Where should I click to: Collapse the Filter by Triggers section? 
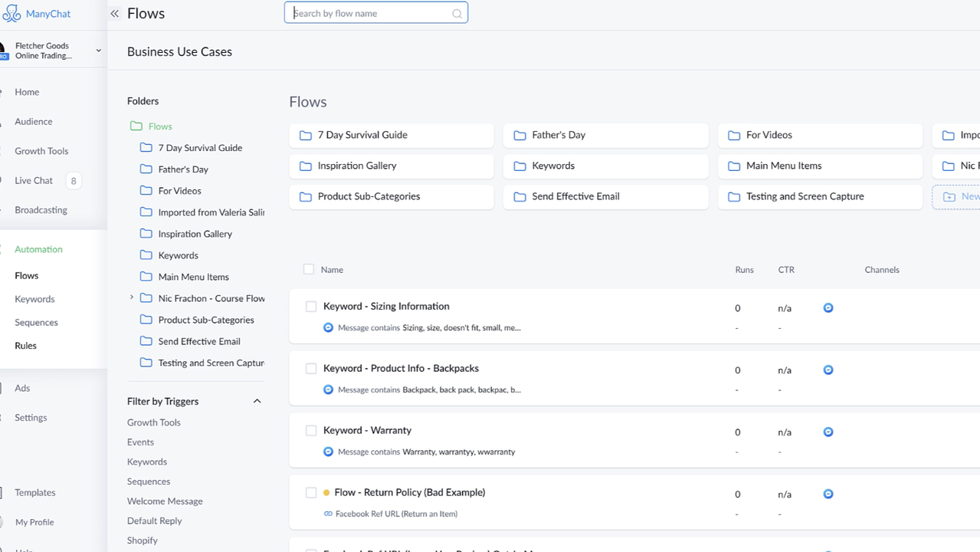[257, 401]
